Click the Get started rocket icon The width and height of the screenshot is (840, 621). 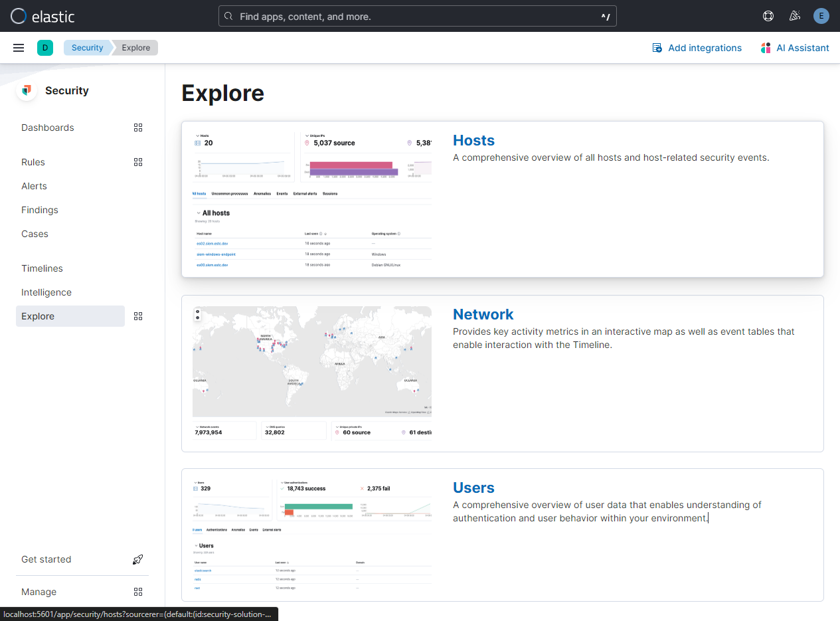pyautogui.click(x=138, y=559)
